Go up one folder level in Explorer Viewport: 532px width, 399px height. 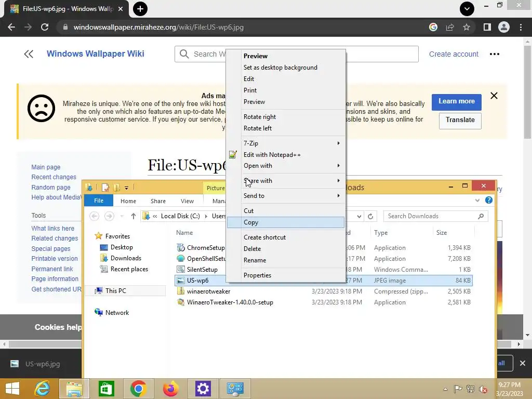click(x=134, y=216)
